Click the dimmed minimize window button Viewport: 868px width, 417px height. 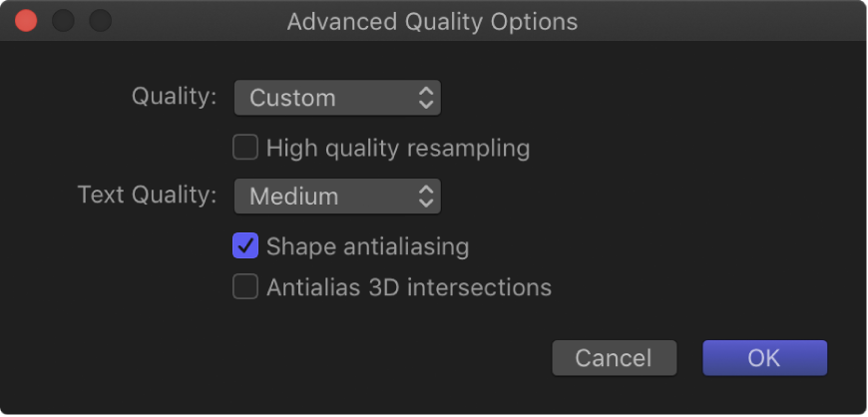[x=63, y=20]
